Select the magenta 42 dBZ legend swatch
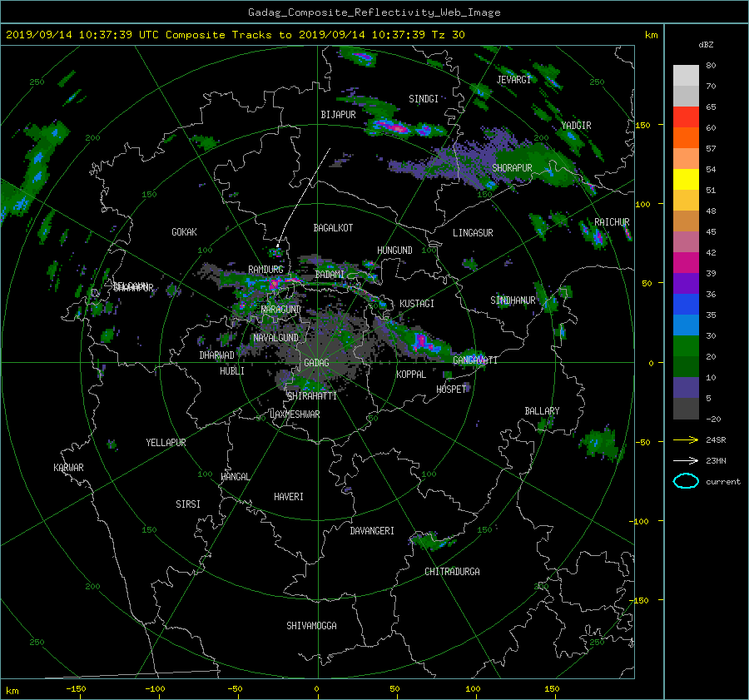The image size is (749, 700). 686,262
